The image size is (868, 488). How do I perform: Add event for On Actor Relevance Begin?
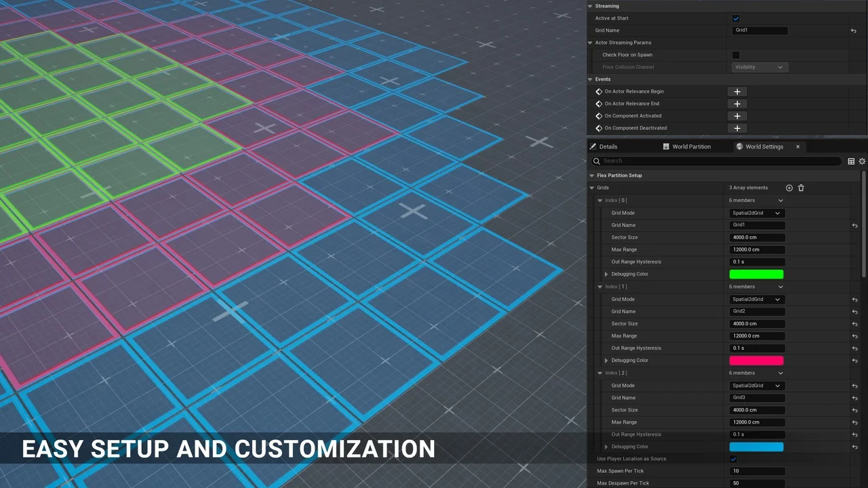(x=737, y=91)
